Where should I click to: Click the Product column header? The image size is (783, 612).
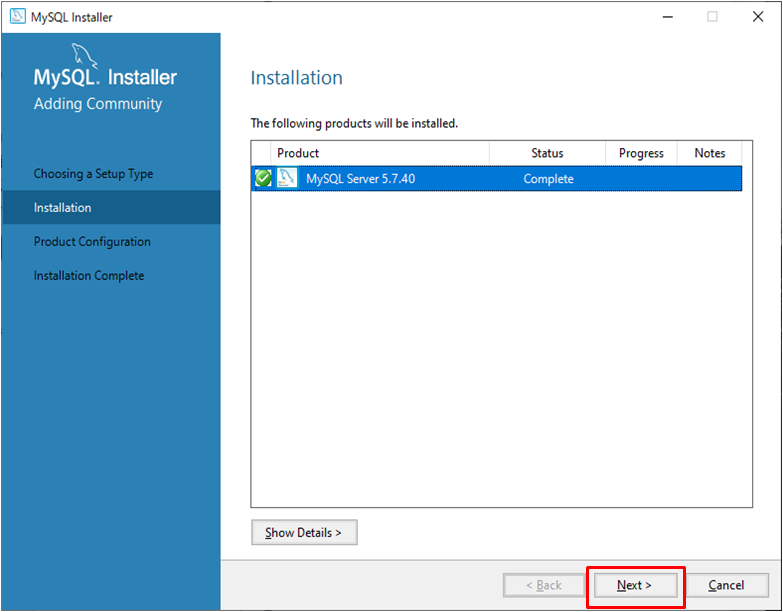[380, 153]
